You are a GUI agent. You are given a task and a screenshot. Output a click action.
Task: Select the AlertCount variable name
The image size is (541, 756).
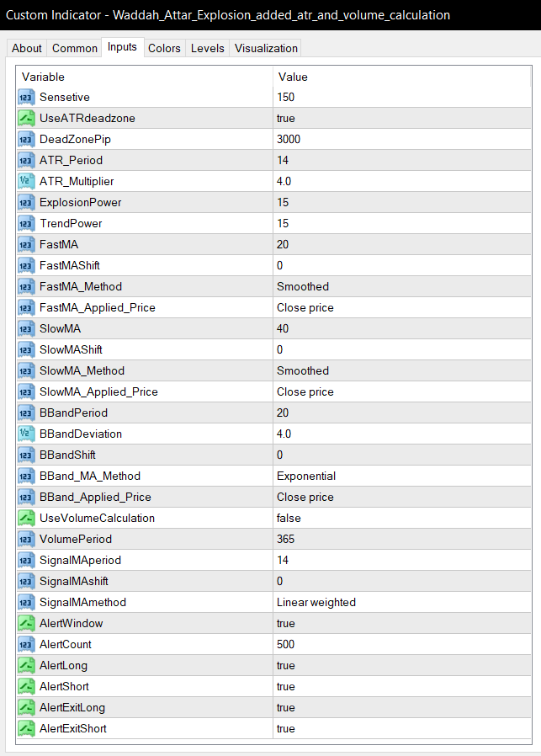coord(66,645)
